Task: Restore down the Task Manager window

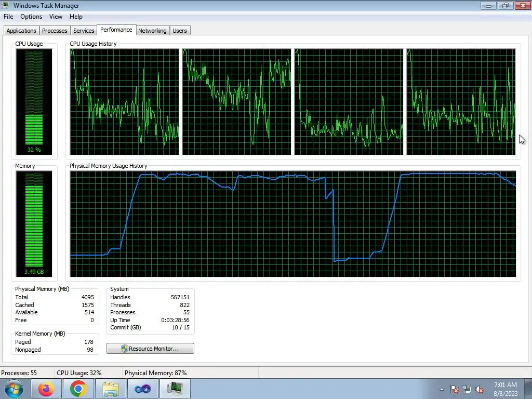Action: (x=506, y=5)
